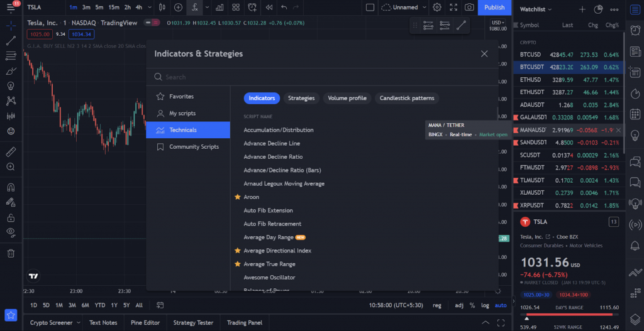Switch to Candlestick patterns tab
644x331 pixels.
pos(407,99)
